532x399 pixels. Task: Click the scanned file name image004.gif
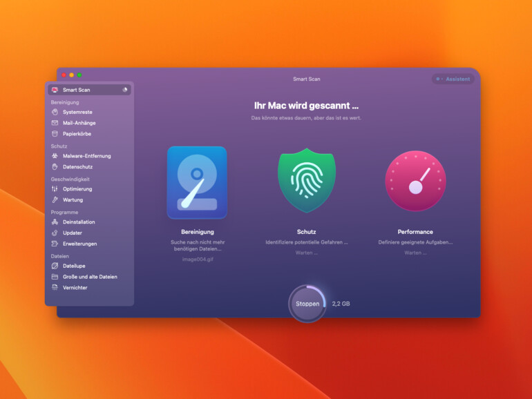[x=198, y=260]
